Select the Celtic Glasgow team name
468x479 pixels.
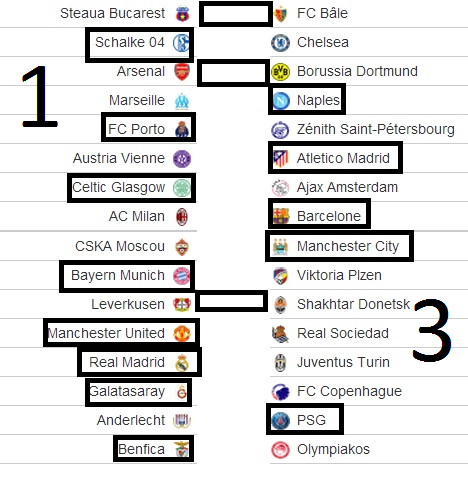pos(118,188)
